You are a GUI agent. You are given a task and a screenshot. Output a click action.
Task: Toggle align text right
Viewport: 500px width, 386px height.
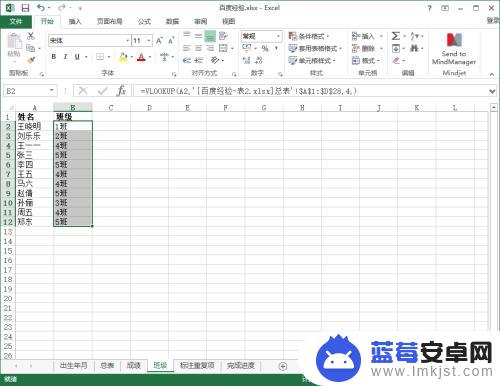[x=210, y=48]
